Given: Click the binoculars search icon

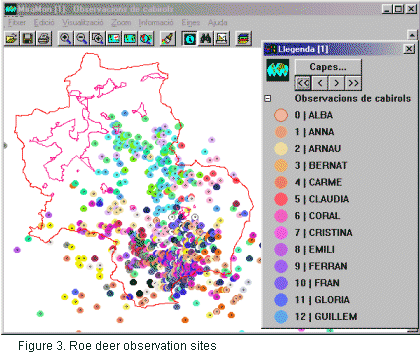Looking at the screenshot, I should 206,39.
